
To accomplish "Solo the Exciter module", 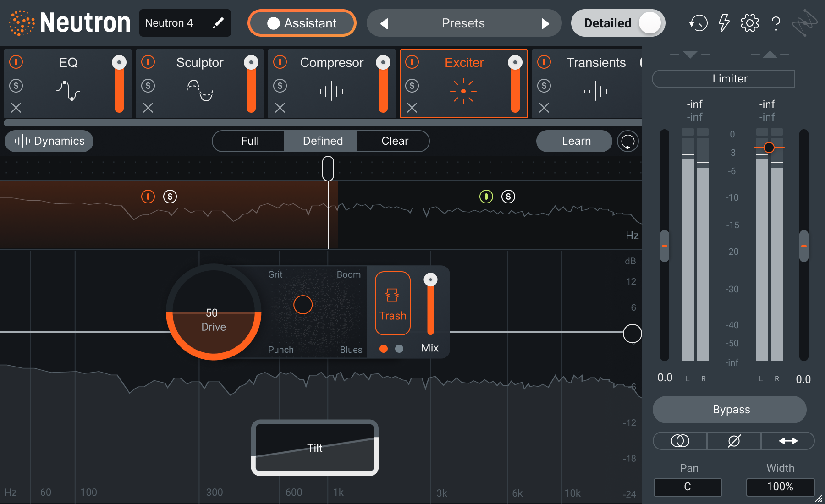I will [x=412, y=86].
